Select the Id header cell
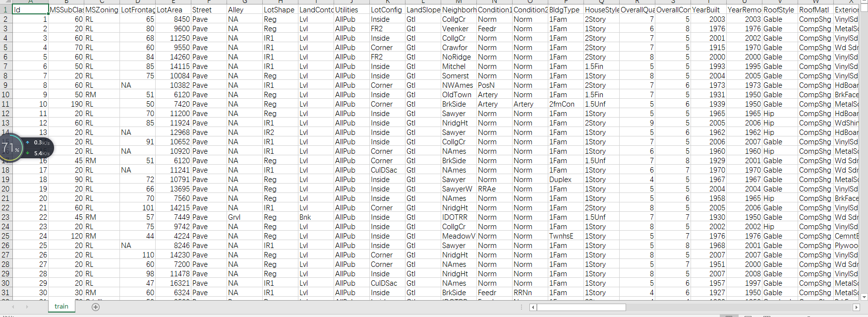This screenshot has width=868, height=317. 30,9
